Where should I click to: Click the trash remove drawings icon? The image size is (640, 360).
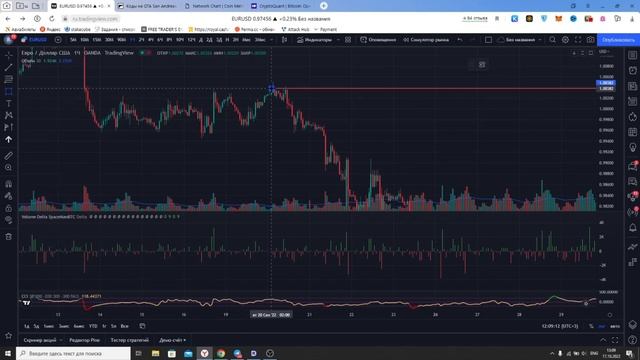coord(9,236)
